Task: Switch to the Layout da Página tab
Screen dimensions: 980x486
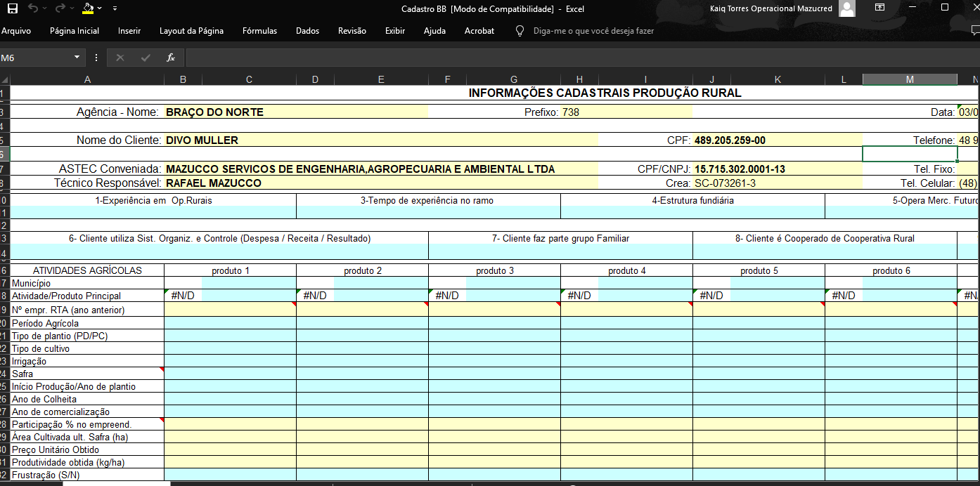Action: [191, 31]
